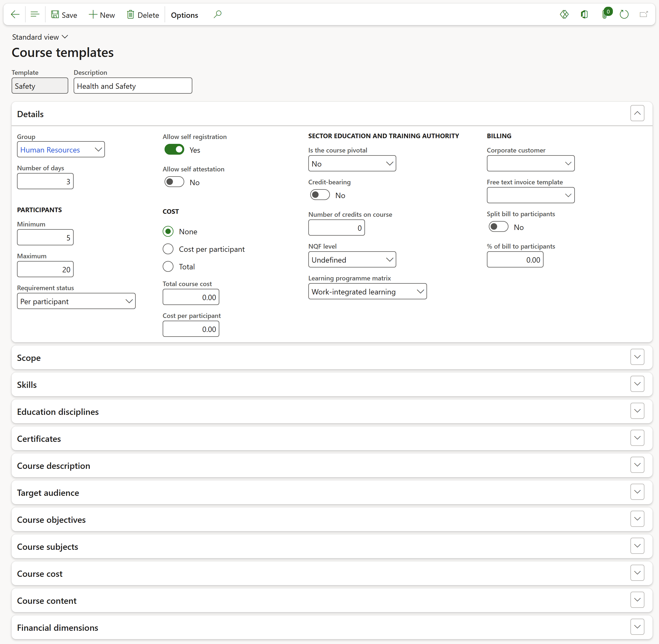Click the Save button
The width and height of the screenshot is (659, 644).
(x=64, y=15)
